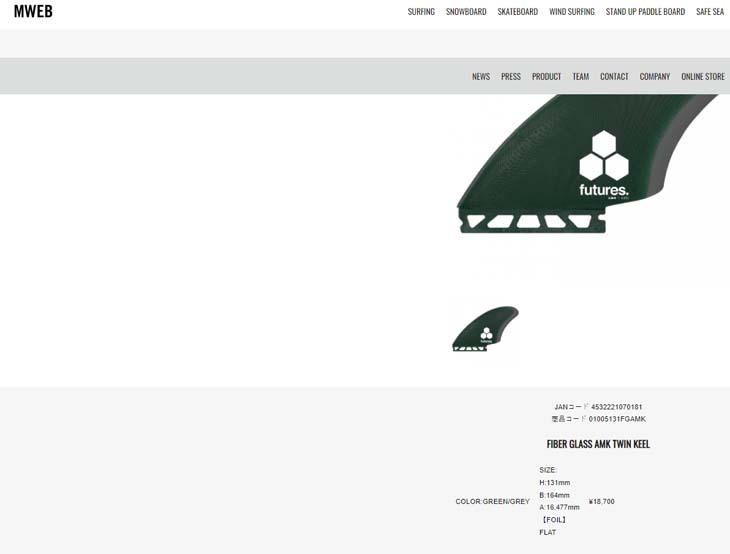Visit the COMPANY page
Viewport: 730px width, 554px height.
(x=654, y=77)
